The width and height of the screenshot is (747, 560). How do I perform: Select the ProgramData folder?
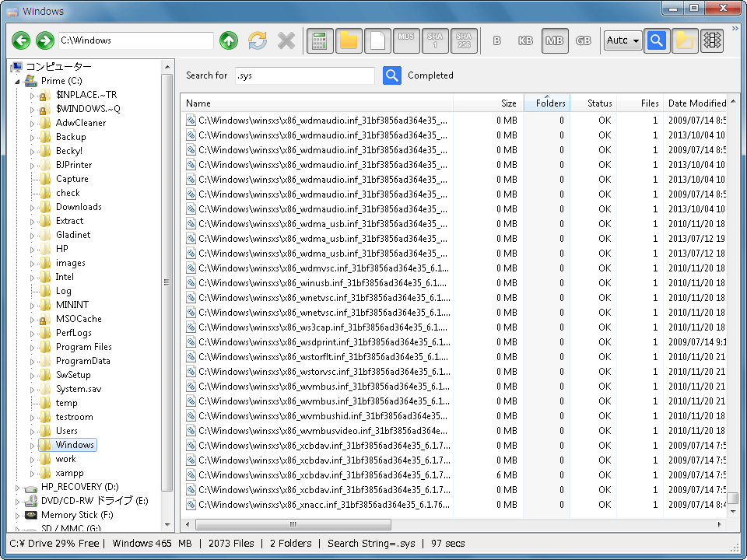[x=83, y=361]
